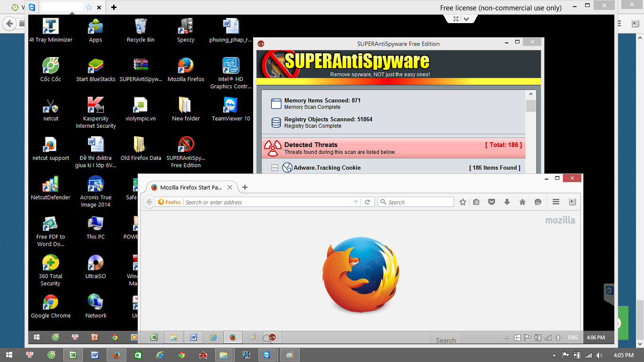Collapse the Adware.Tracking Cookie group
The height and width of the screenshot is (362, 644).
pos(274,168)
